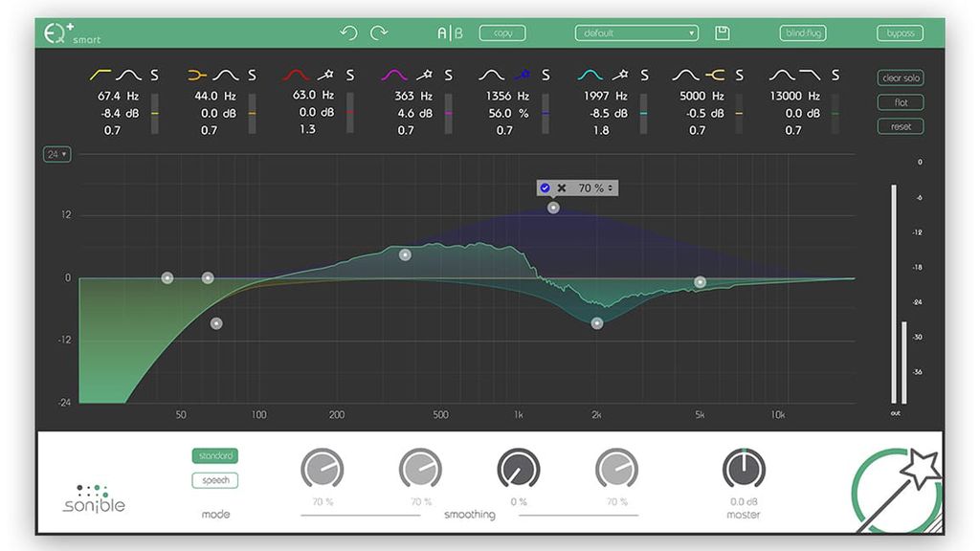Enable speech mode

pyautogui.click(x=214, y=480)
